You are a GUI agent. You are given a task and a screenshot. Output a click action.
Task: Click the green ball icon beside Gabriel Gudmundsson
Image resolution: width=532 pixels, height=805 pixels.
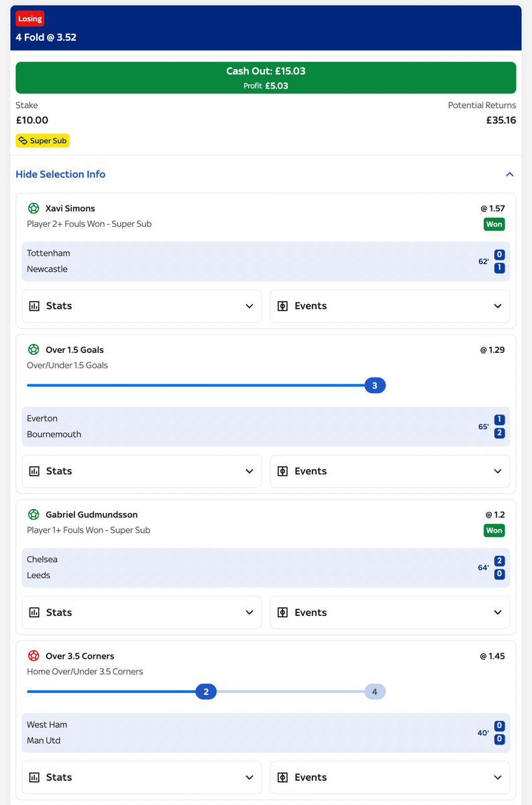click(34, 515)
